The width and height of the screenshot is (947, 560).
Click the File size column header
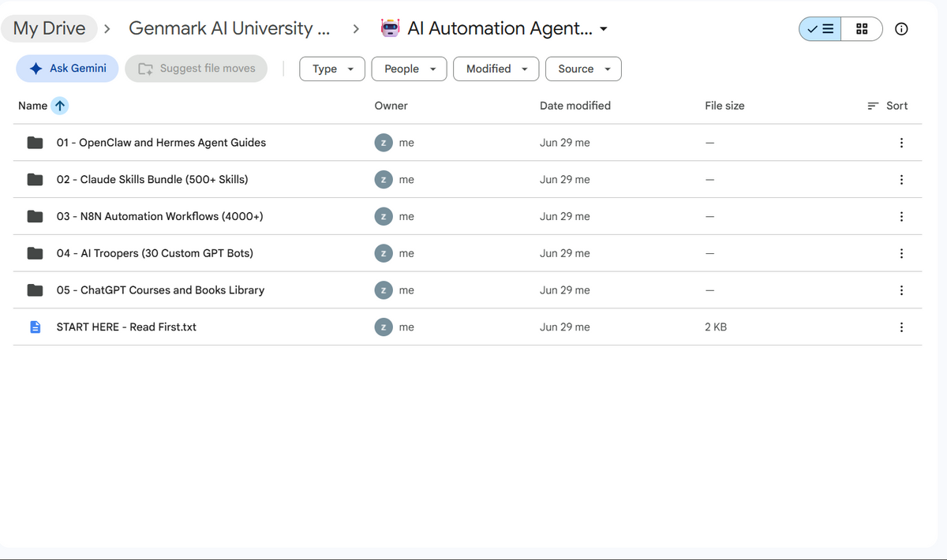click(724, 106)
